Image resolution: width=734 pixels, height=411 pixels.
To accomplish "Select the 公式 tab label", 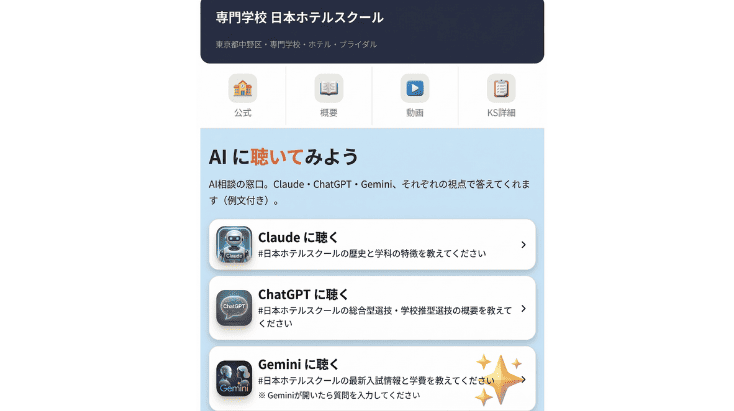I will point(242,113).
